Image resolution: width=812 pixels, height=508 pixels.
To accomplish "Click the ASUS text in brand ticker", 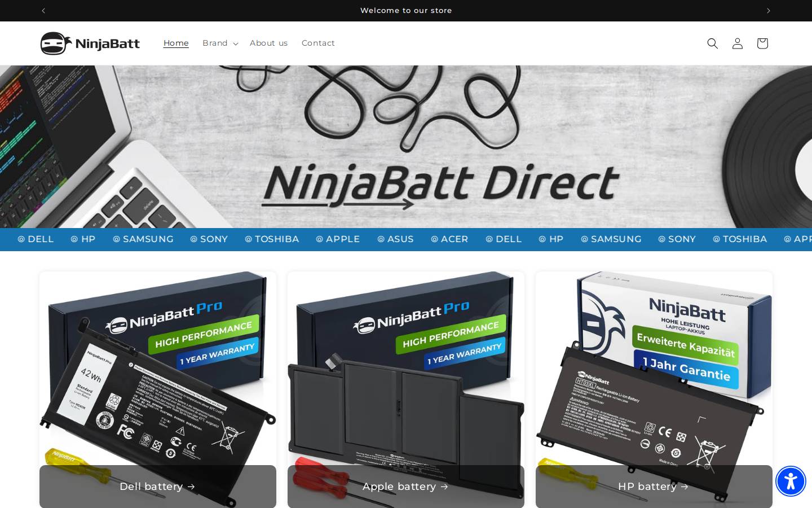I will [400, 239].
